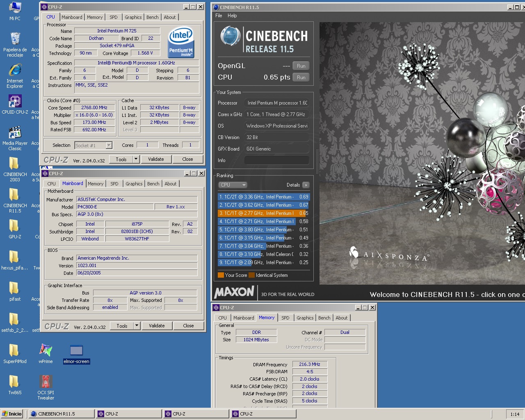Open Bench tab in top CPU-Z window
Screen dimensions: 525x420
point(153,17)
